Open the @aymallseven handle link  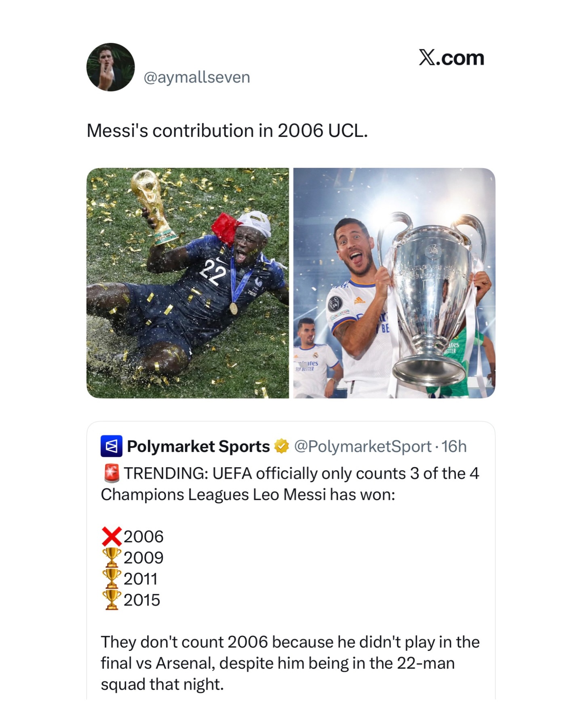pyautogui.click(x=197, y=77)
